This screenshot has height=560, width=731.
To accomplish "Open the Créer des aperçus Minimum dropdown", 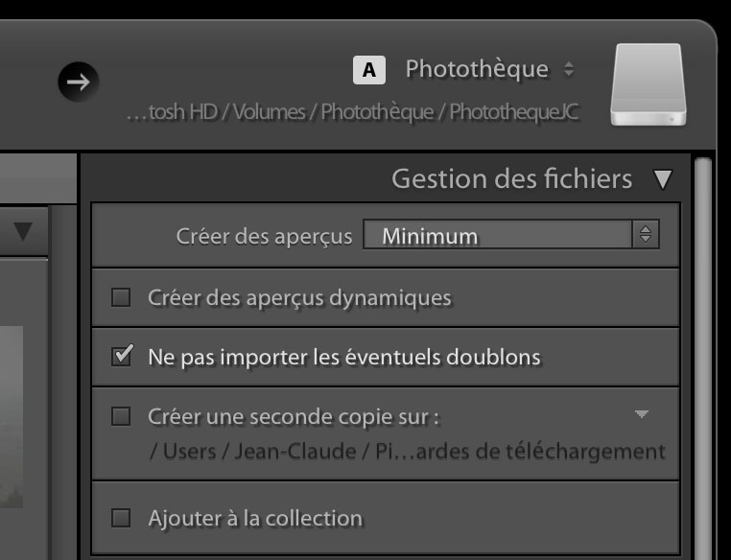I will point(510,235).
